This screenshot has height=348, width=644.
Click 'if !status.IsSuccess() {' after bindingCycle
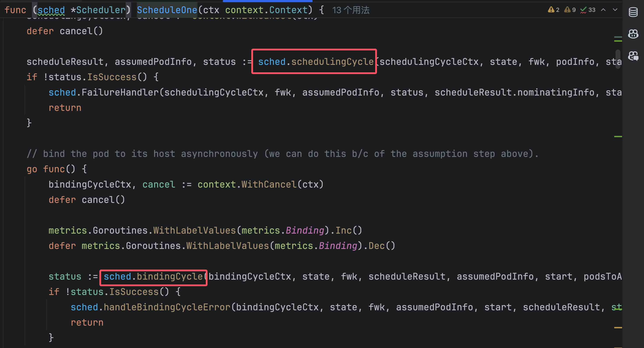[114, 292]
